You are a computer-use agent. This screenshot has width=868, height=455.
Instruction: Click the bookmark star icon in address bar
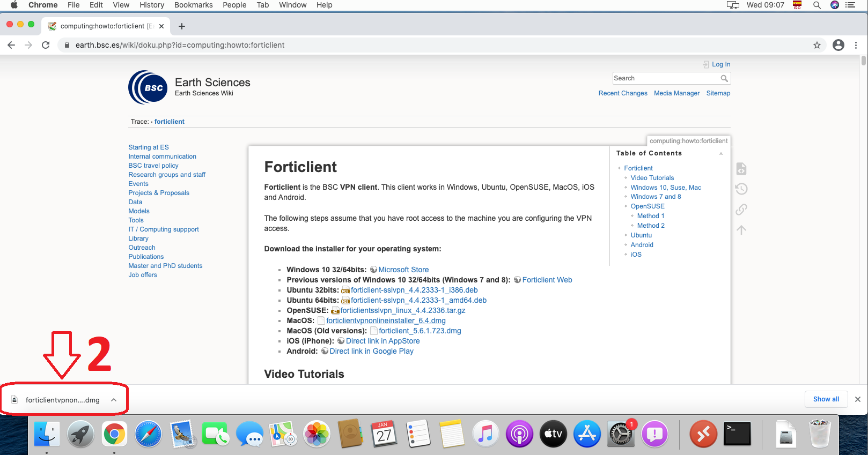[x=816, y=45]
